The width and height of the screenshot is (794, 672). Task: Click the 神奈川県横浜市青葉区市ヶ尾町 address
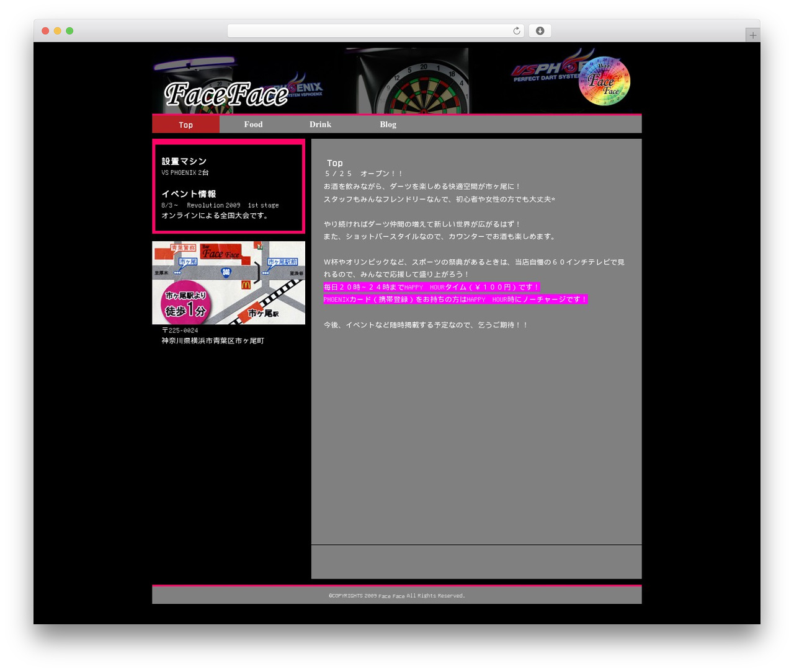pos(213,341)
